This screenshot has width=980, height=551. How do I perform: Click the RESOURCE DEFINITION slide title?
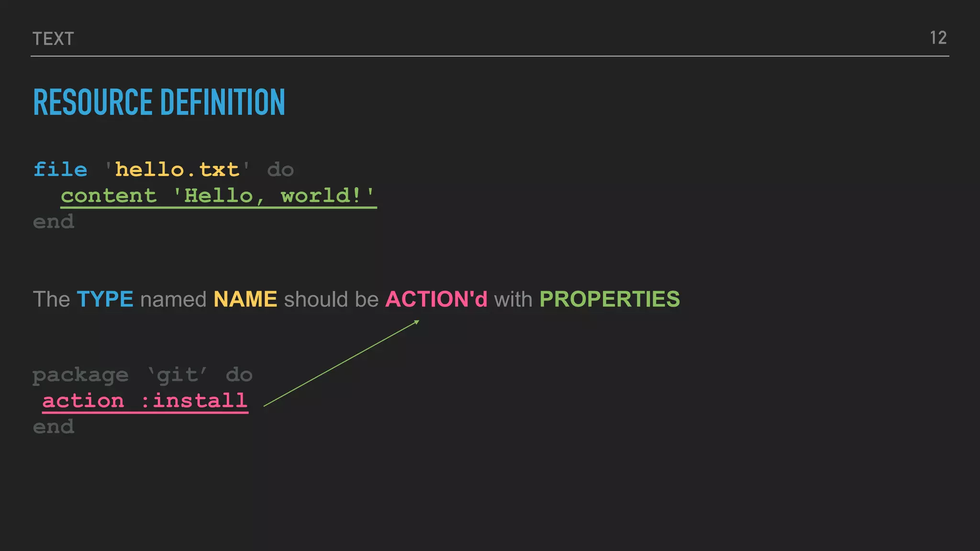point(159,102)
